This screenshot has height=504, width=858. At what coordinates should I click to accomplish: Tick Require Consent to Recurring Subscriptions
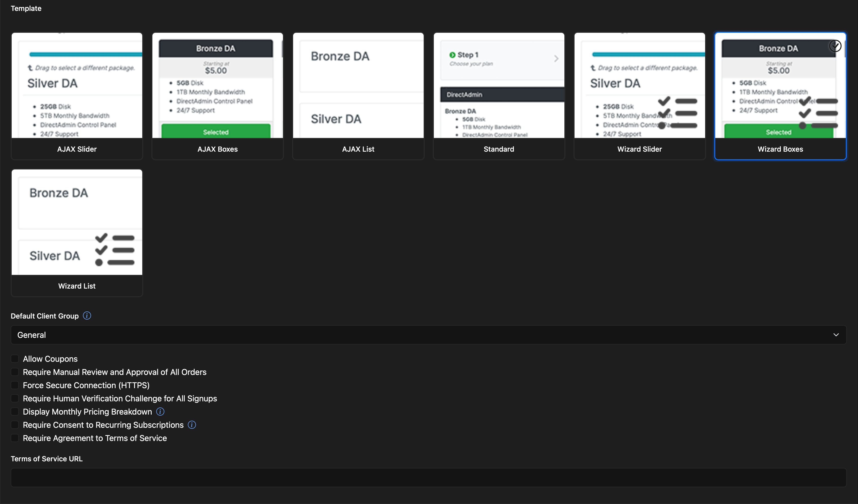15,425
